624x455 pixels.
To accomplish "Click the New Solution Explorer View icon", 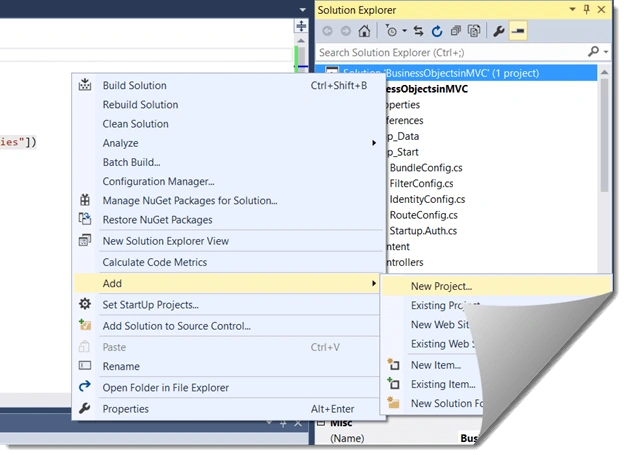I will [85, 240].
